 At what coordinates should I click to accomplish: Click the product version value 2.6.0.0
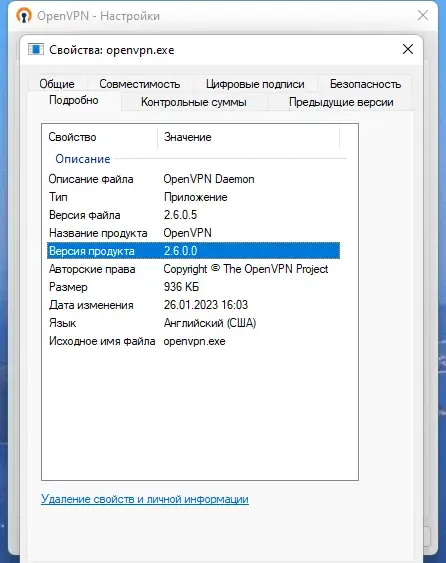tap(180, 251)
